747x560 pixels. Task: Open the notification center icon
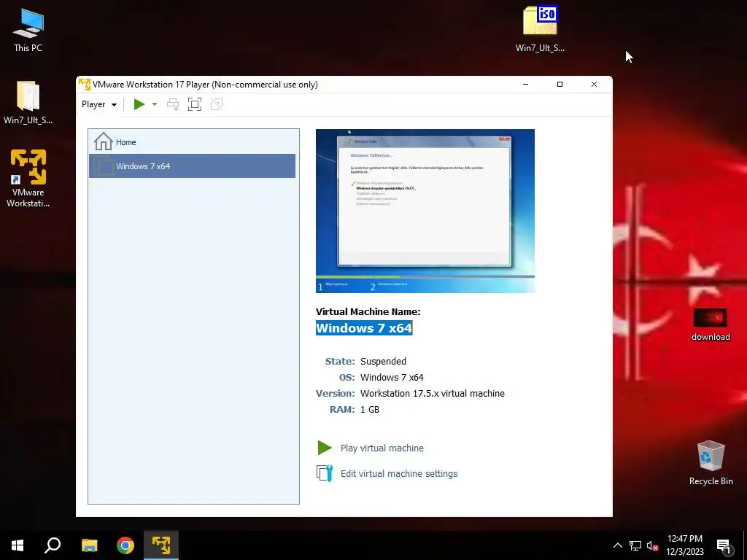pos(724,546)
